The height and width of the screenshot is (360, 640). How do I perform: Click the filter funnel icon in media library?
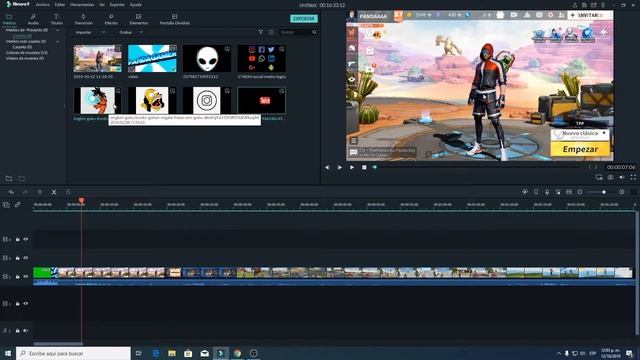(x=260, y=32)
